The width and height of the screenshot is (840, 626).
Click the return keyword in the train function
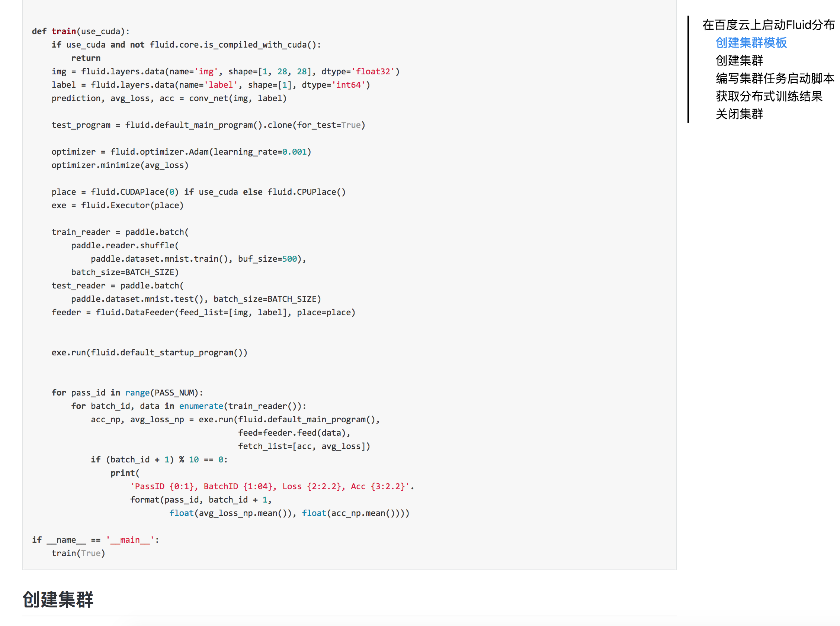tap(86, 58)
